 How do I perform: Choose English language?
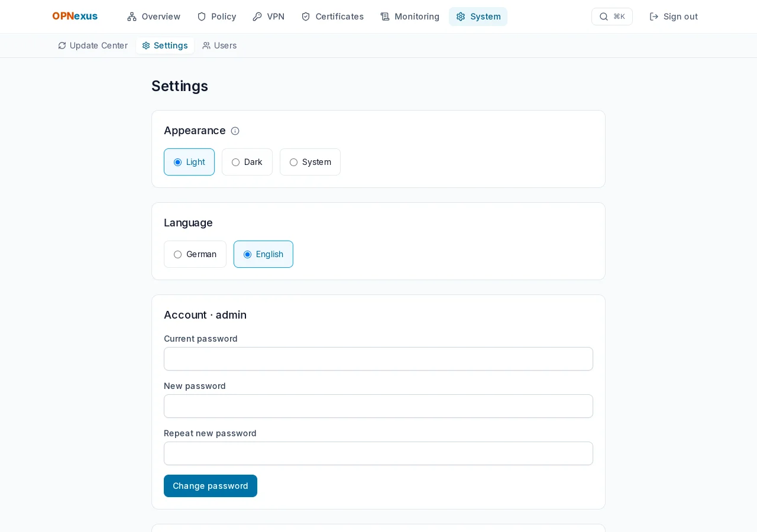coord(263,254)
